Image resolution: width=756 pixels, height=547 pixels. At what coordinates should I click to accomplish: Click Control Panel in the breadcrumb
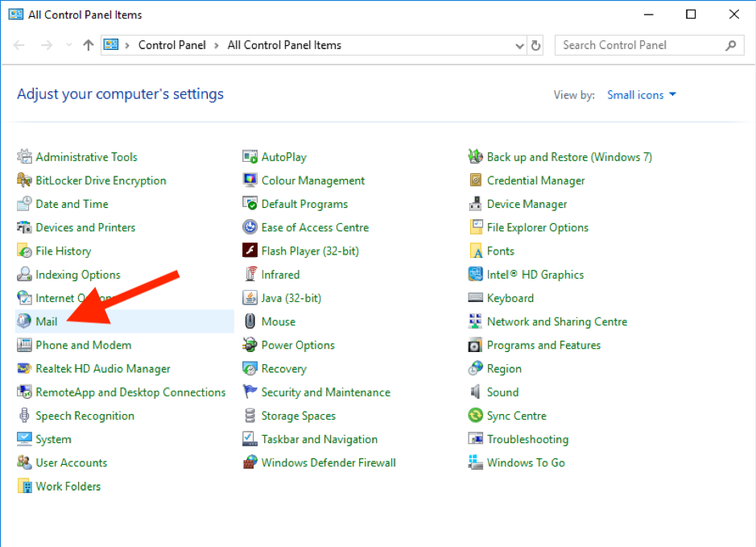click(x=171, y=45)
